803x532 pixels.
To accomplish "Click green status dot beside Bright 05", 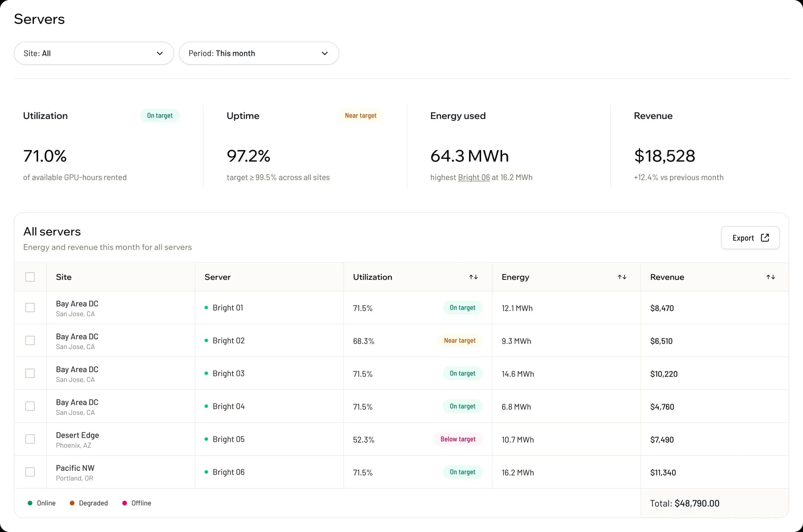I will click(206, 439).
